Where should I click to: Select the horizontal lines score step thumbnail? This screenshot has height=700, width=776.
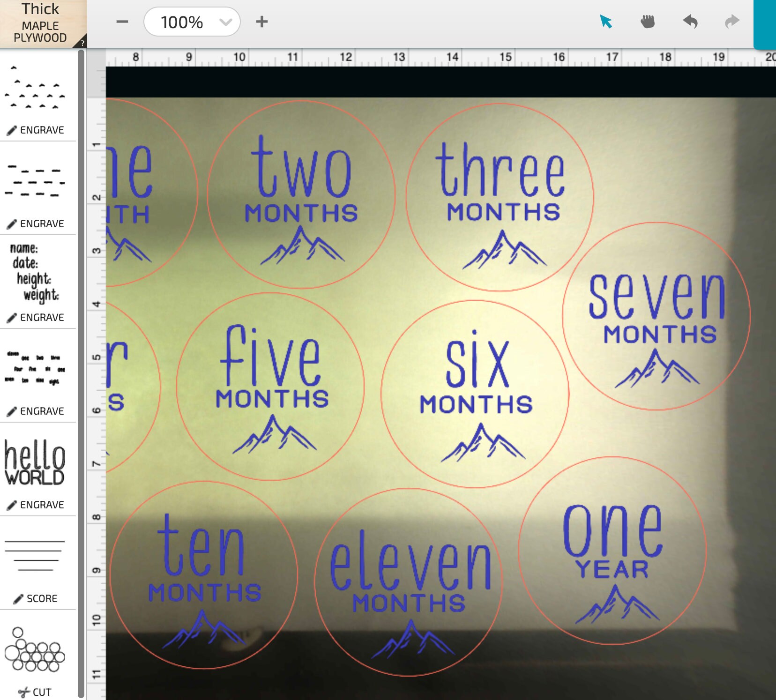click(35, 556)
